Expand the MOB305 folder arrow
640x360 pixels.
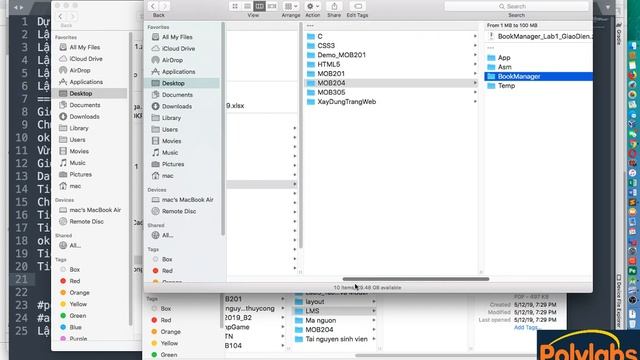tap(475, 92)
